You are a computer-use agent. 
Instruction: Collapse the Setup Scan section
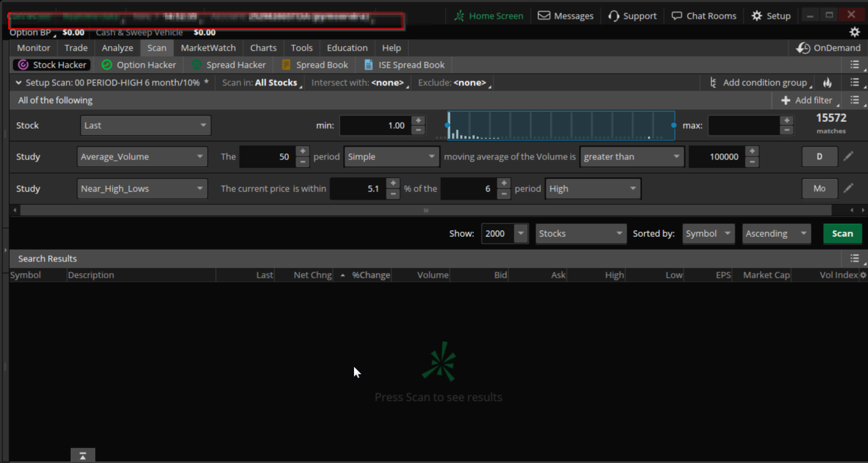tap(18, 83)
